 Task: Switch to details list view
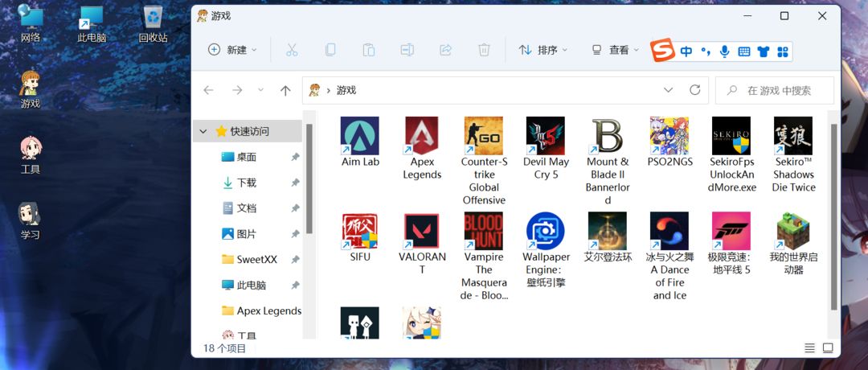click(x=809, y=348)
